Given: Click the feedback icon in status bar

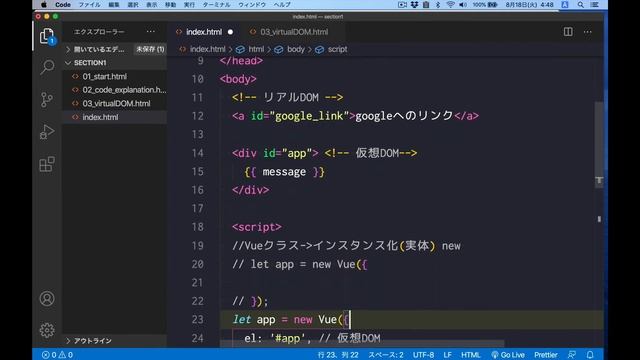Looking at the screenshot, I should [x=572, y=355].
